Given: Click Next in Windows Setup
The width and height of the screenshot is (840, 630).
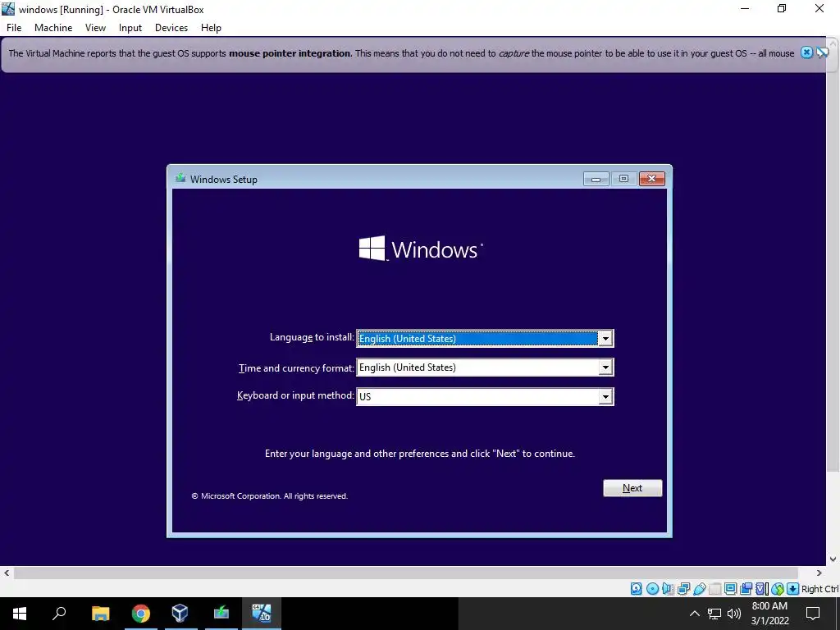Looking at the screenshot, I should coord(632,488).
